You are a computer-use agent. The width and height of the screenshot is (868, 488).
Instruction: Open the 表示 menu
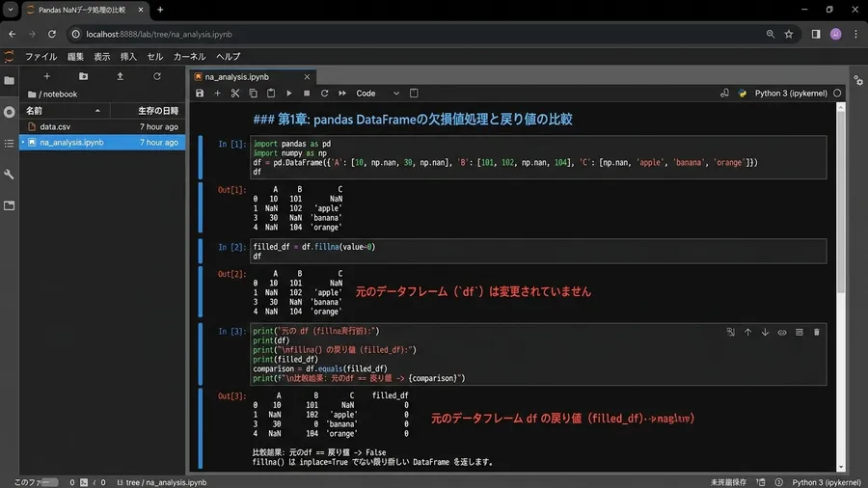(102, 57)
